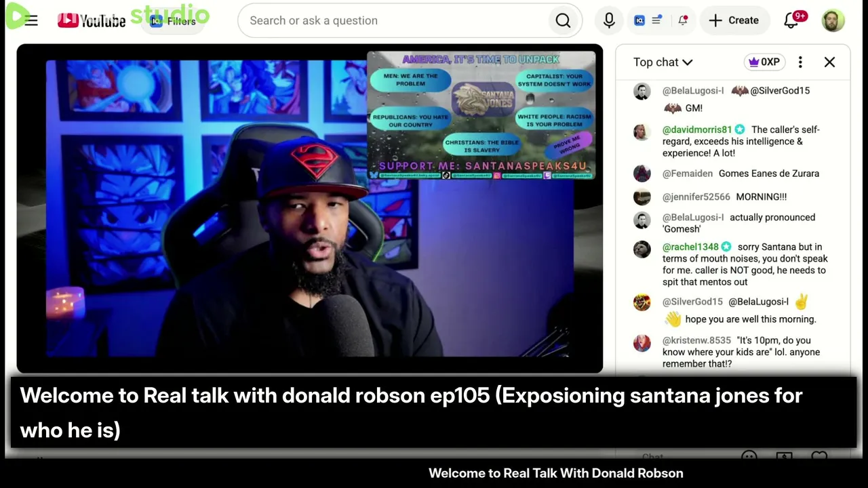Open YouTube notifications bell showing 9+

click(x=792, y=20)
